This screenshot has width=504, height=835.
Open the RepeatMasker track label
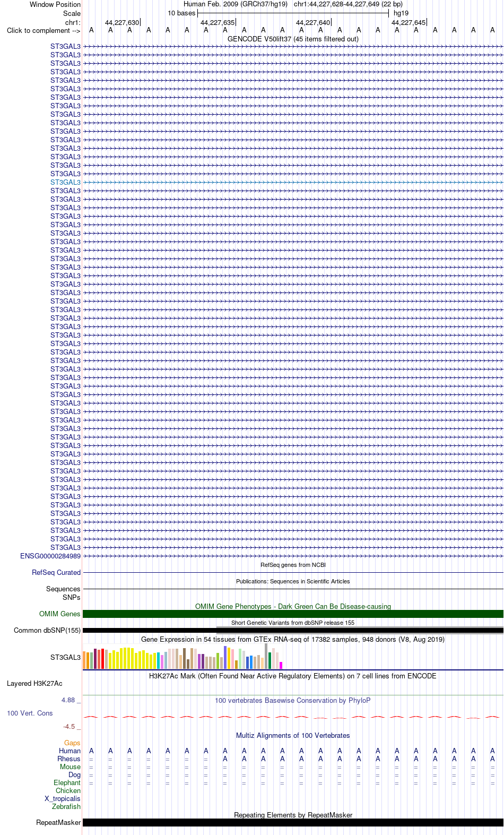coord(58,822)
